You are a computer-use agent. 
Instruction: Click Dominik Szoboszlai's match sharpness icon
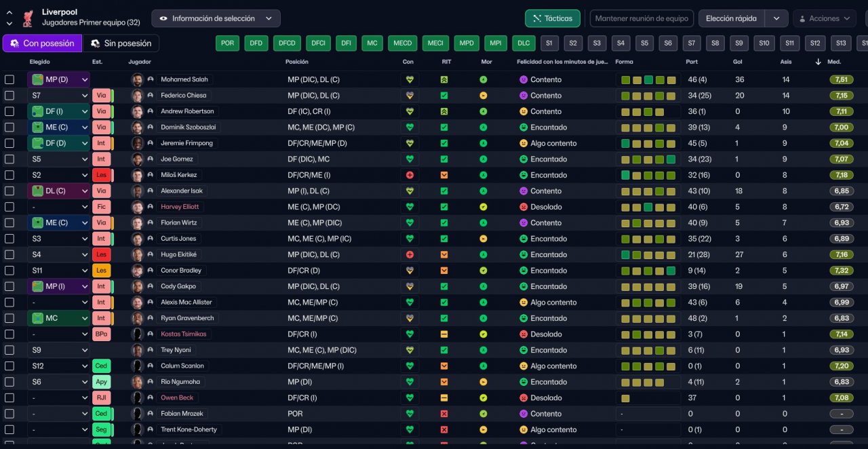(x=444, y=128)
